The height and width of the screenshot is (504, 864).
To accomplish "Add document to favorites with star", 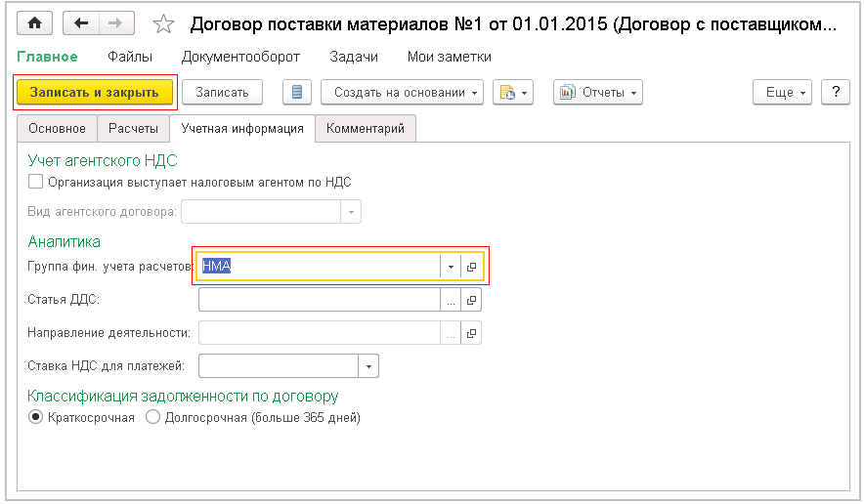I will [x=164, y=22].
